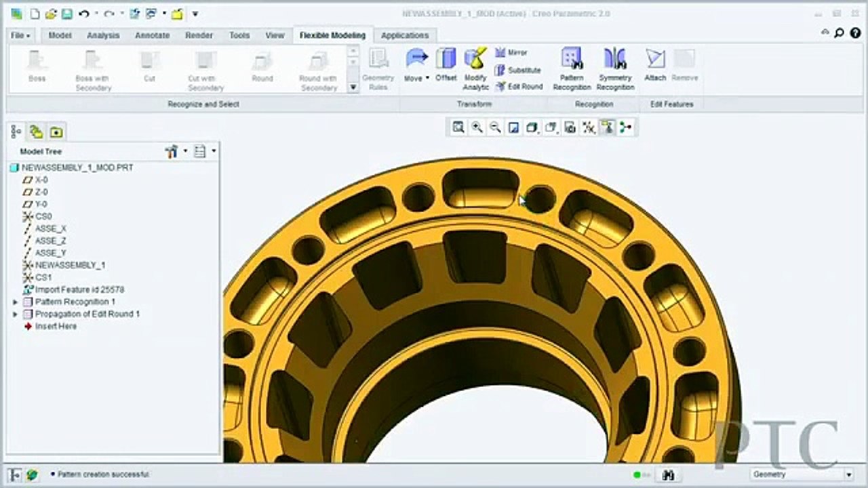Select Import Feature id 25578
868x488 pixels.
pyautogui.click(x=73, y=289)
